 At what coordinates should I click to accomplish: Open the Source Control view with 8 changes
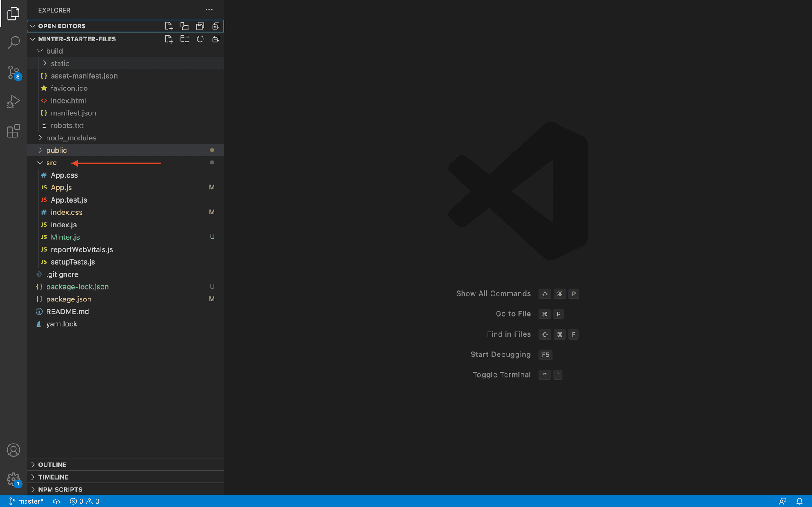[x=14, y=72]
